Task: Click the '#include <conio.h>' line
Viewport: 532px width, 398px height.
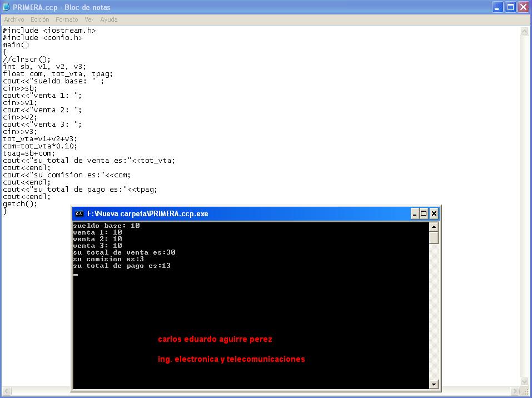Action: tap(42, 38)
